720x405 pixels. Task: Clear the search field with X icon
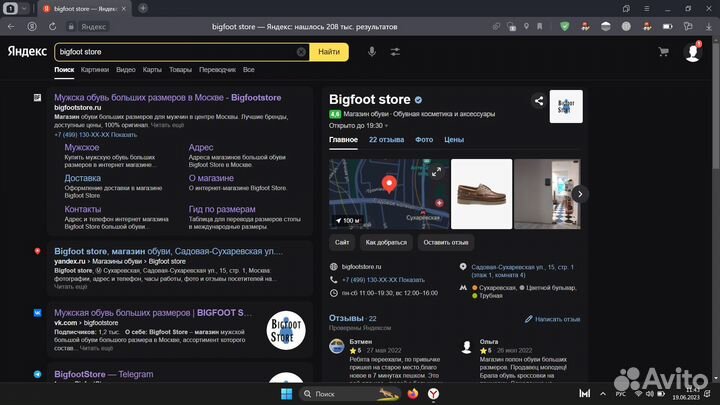302,51
